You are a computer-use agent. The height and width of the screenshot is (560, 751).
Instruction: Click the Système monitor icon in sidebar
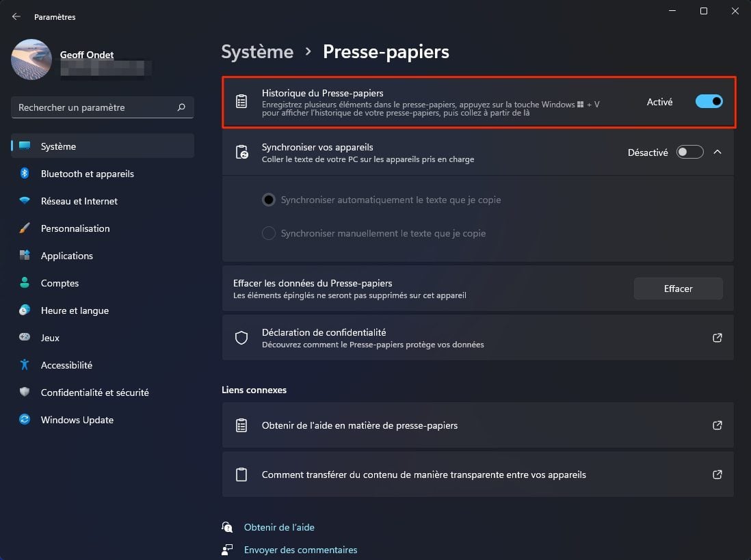pyautogui.click(x=25, y=146)
